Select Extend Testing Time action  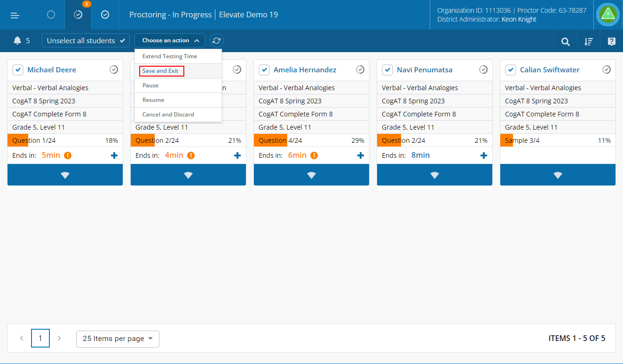pos(178,56)
